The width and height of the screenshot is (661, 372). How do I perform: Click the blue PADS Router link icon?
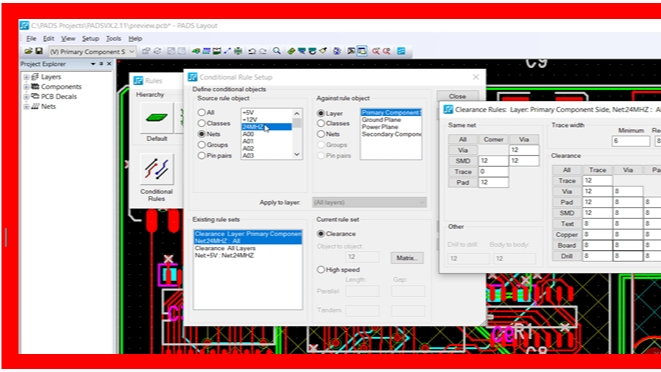coord(401,51)
